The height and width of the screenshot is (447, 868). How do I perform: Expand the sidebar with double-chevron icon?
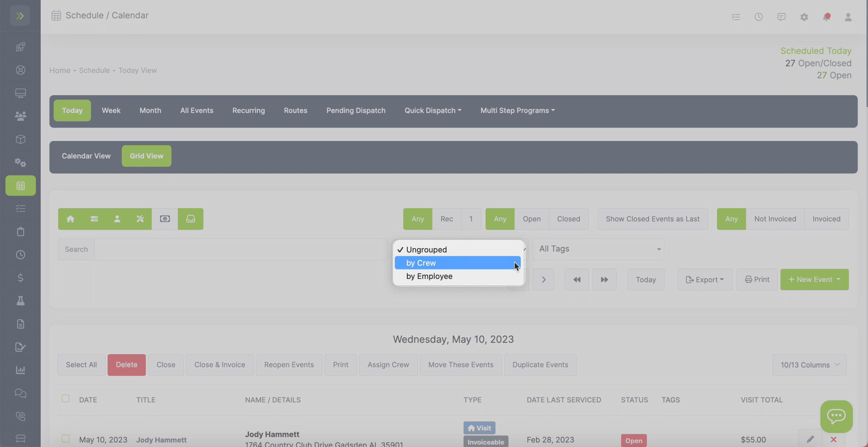click(x=20, y=16)
